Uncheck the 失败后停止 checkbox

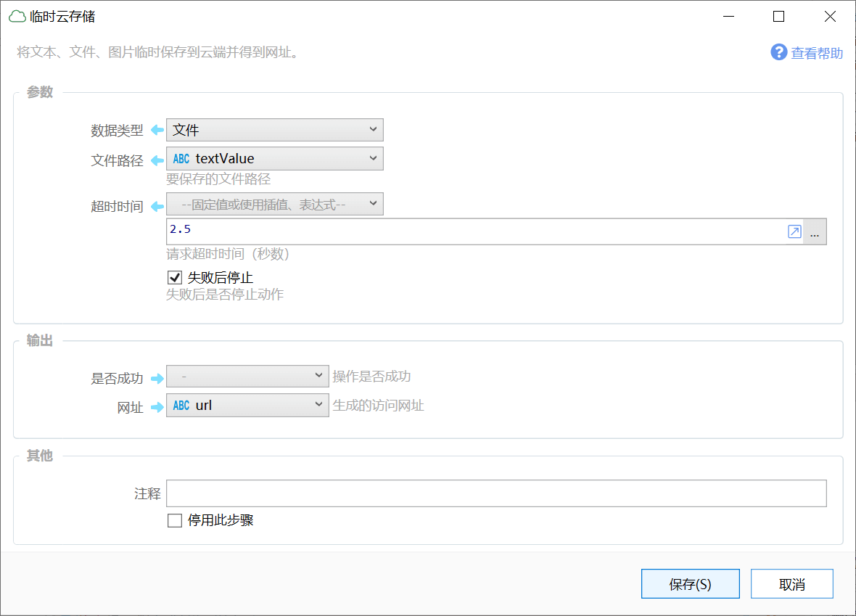point(175,277)
